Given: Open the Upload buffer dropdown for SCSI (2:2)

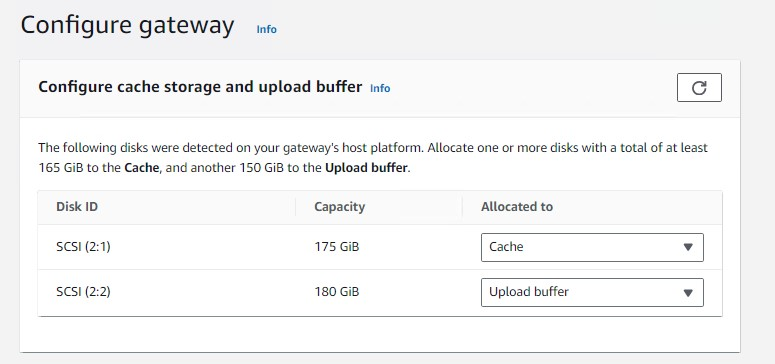Looking at the screenshot, I should pos(592,292).
